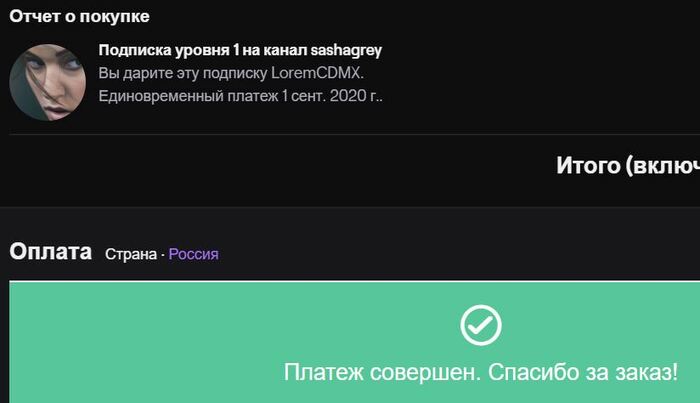Change country via the Россия link
The image size is (700, 403).
(193, 254)
